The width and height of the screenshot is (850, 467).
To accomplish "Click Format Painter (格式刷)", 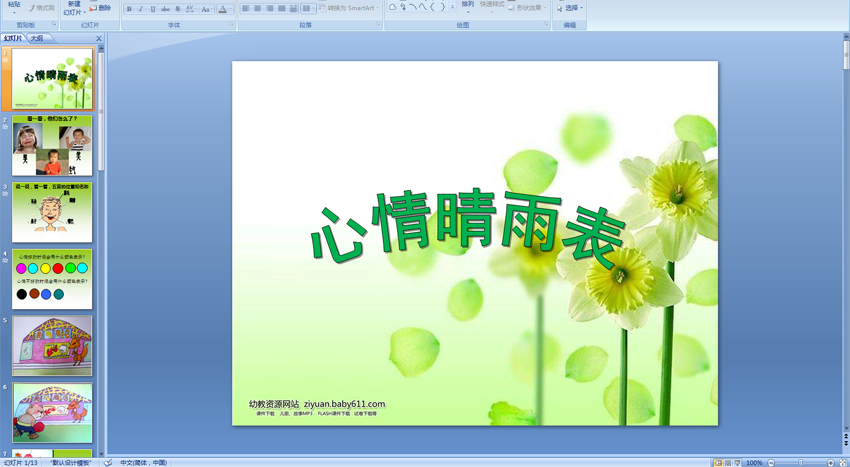I will 41,8.
